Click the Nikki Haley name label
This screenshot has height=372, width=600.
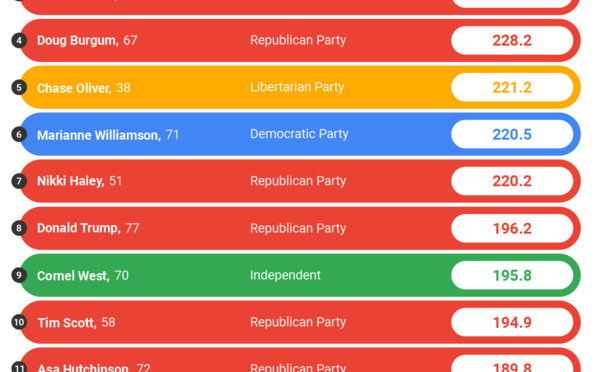point(70,181)
